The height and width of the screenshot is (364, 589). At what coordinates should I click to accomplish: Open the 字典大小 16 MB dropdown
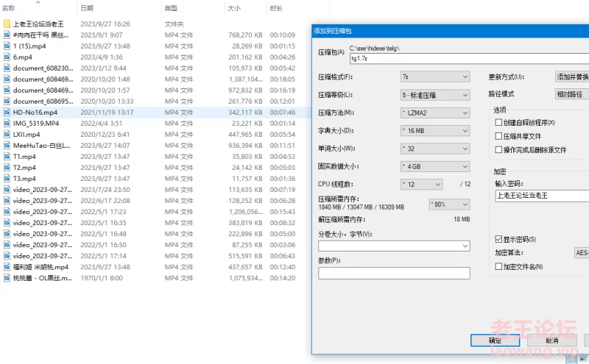point(435,131)
